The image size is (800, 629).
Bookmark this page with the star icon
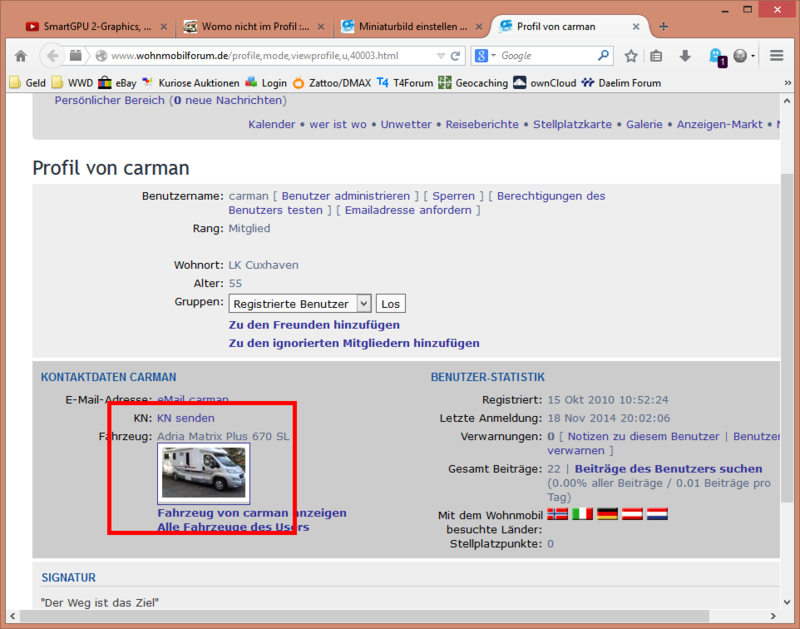[631, 56]
